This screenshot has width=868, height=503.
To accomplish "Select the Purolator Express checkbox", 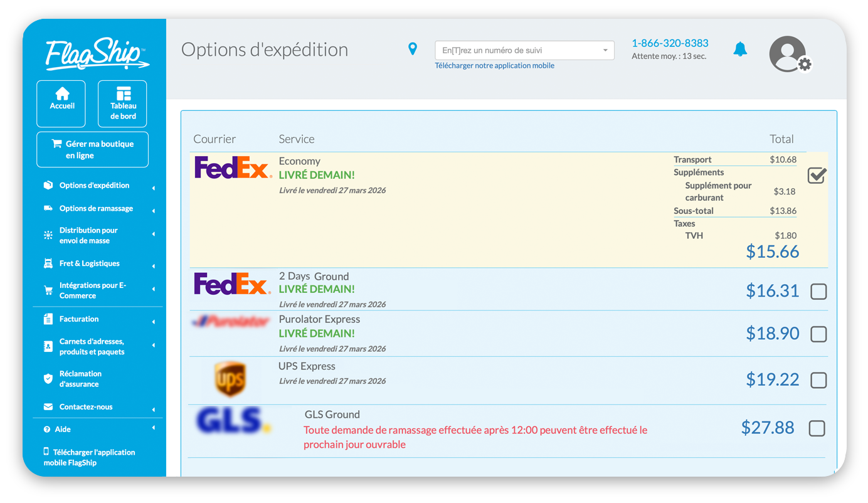I will 818,334.
